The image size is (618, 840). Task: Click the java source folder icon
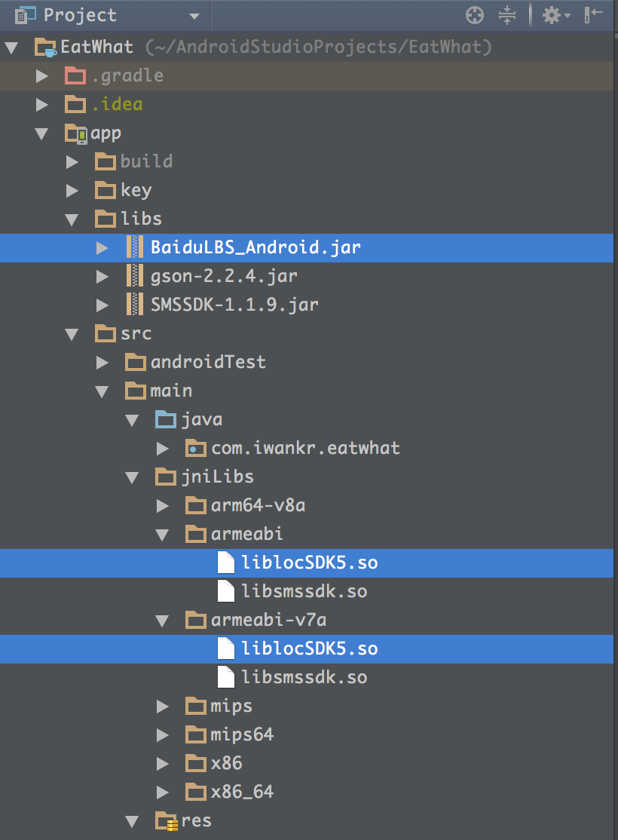point(166,419)
